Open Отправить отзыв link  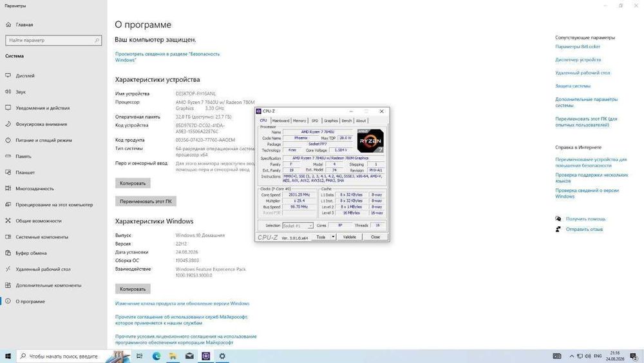584,229
